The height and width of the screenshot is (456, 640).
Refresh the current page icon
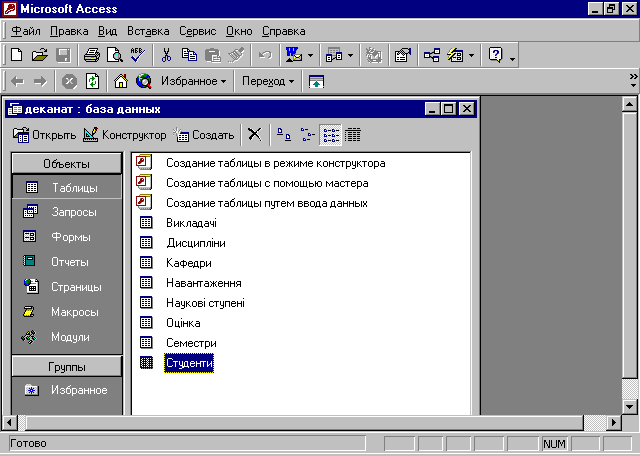(92, 81)
